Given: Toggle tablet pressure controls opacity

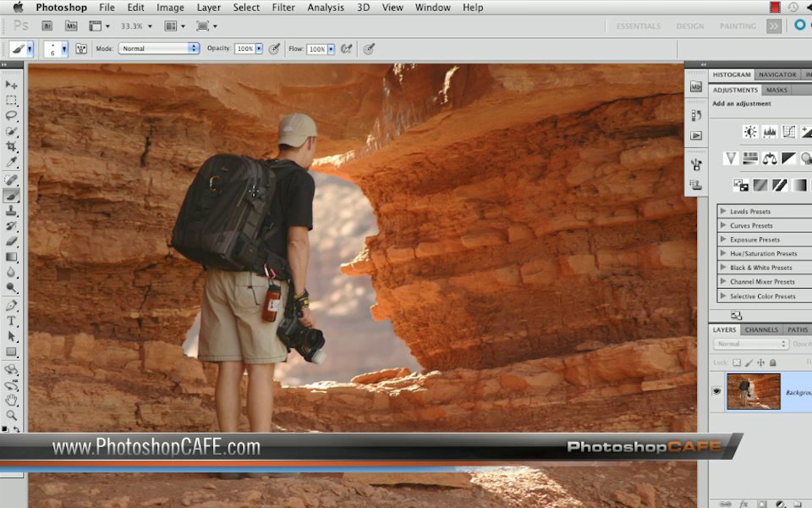Looking at the screenshot, I should pyautogui.click(x=274, y=49).
